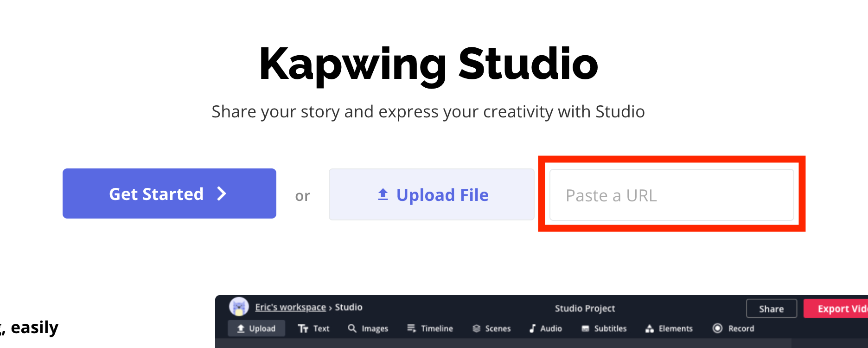Click the Studio breadcrumb label

349,307
